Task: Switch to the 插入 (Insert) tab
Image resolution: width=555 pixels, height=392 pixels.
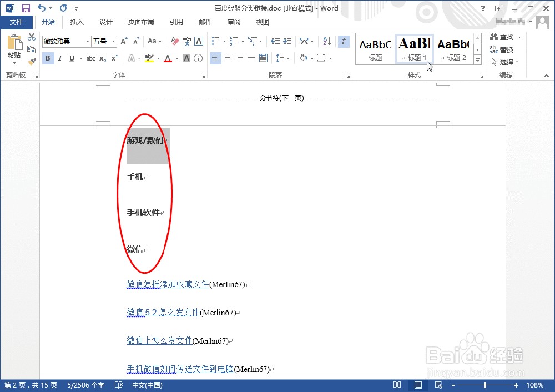Action: click(77, 22)
